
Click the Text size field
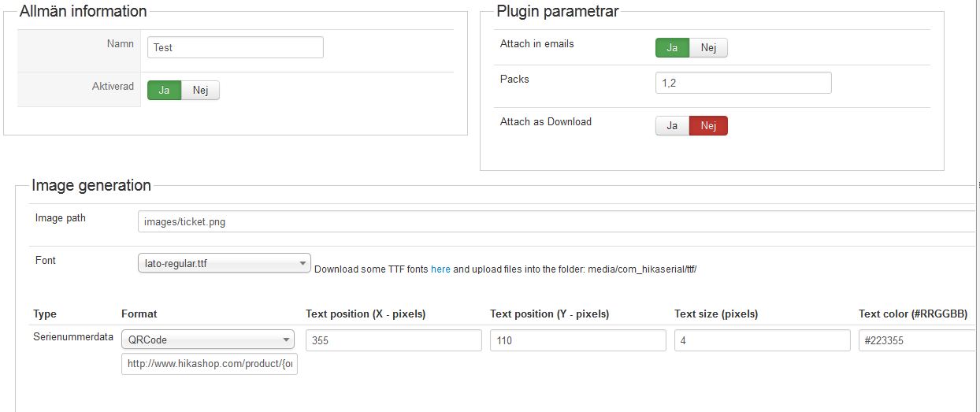[x=763, y=340]
